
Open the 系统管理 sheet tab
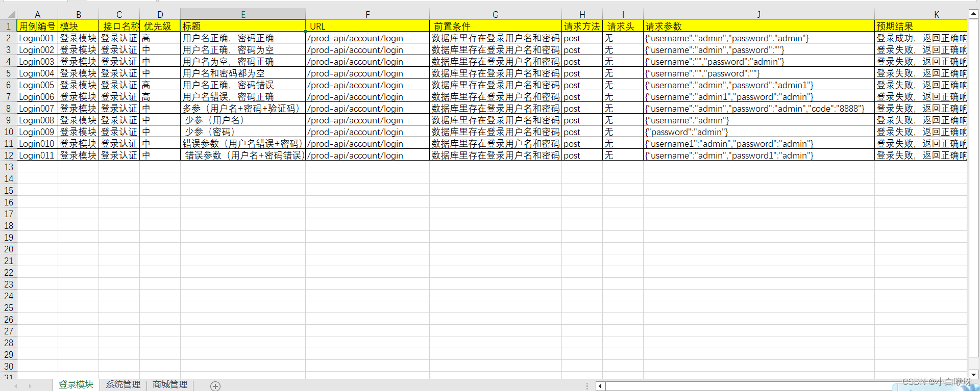pyautogui.click(x=123, y=385)
